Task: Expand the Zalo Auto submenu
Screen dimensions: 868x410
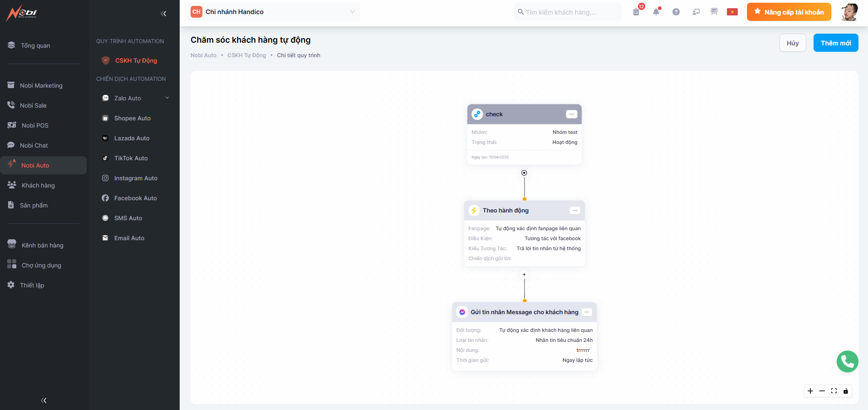Action: pos(167,98)
